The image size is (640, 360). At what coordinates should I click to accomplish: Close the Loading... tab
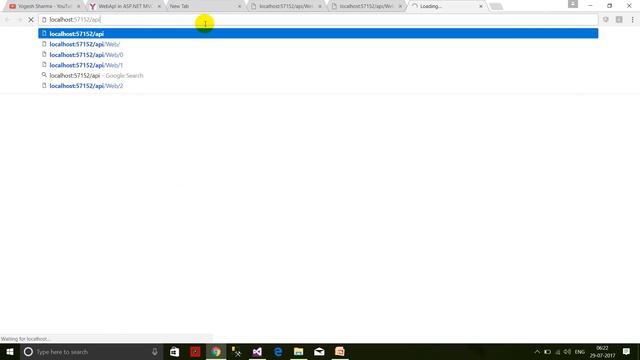pos(481,6)
